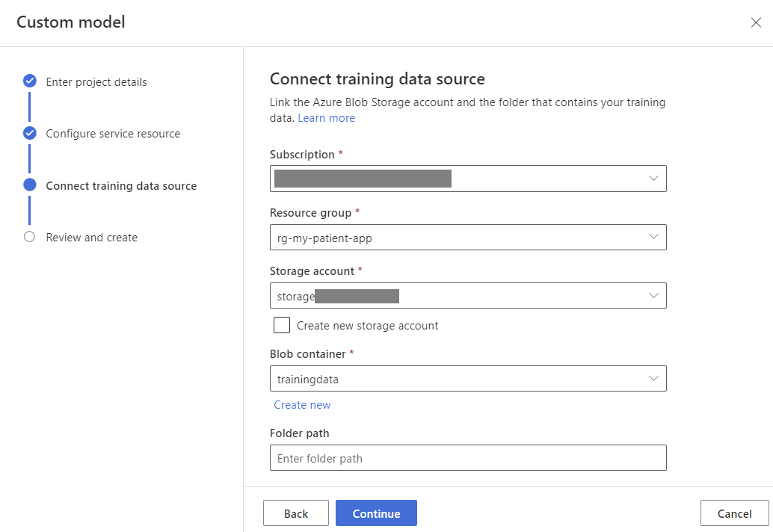Enable Create new storage account checkbox
The image size is (773, 532).
(282, 325)
